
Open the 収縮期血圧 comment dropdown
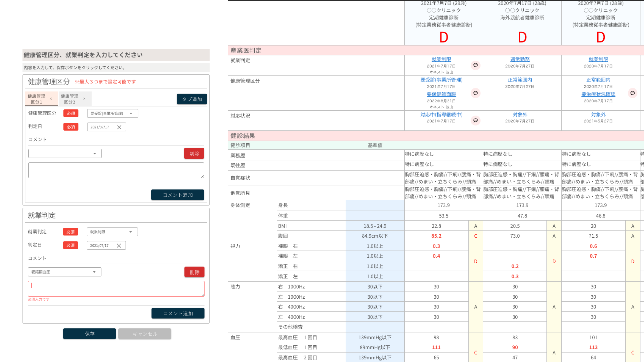64,272
